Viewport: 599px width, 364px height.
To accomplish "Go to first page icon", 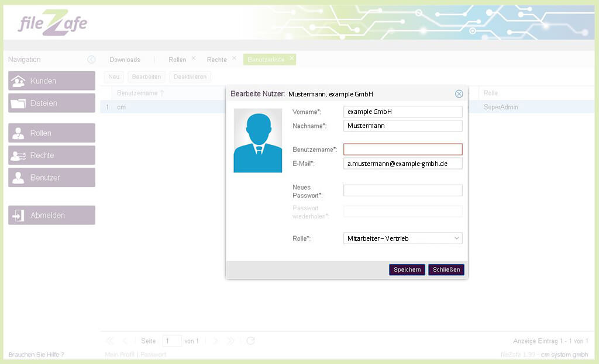I will (x=110, y=341).
